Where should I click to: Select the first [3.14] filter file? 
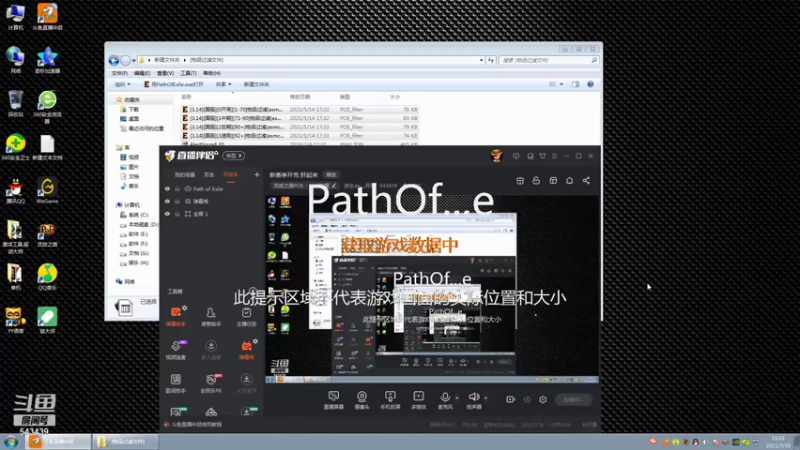299,109
